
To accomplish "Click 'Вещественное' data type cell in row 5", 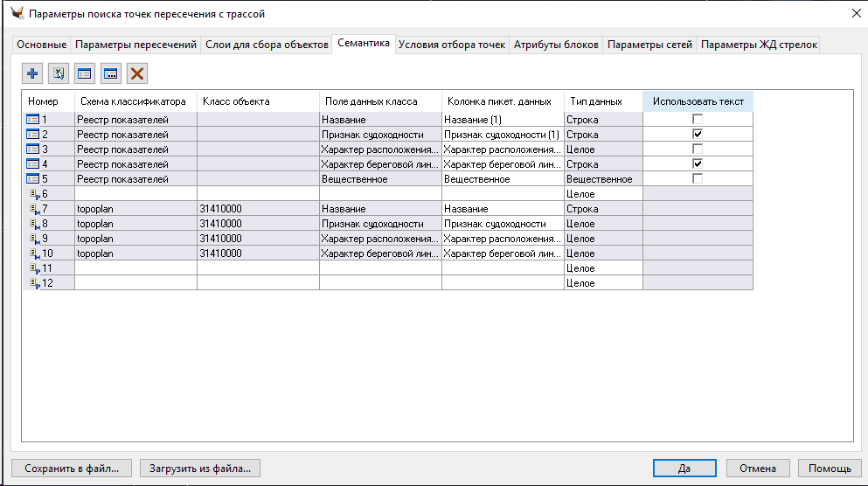I will (603, 179).
